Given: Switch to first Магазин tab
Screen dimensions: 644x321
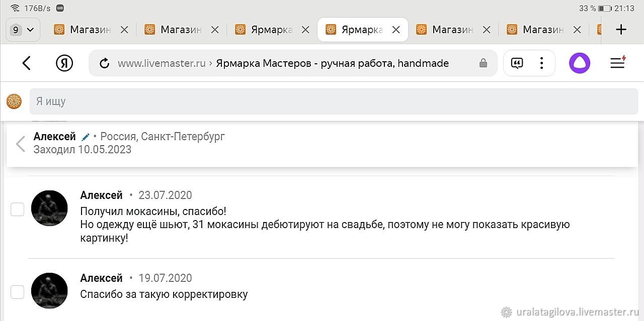Looking at the screenshot, I should point(83,30).
